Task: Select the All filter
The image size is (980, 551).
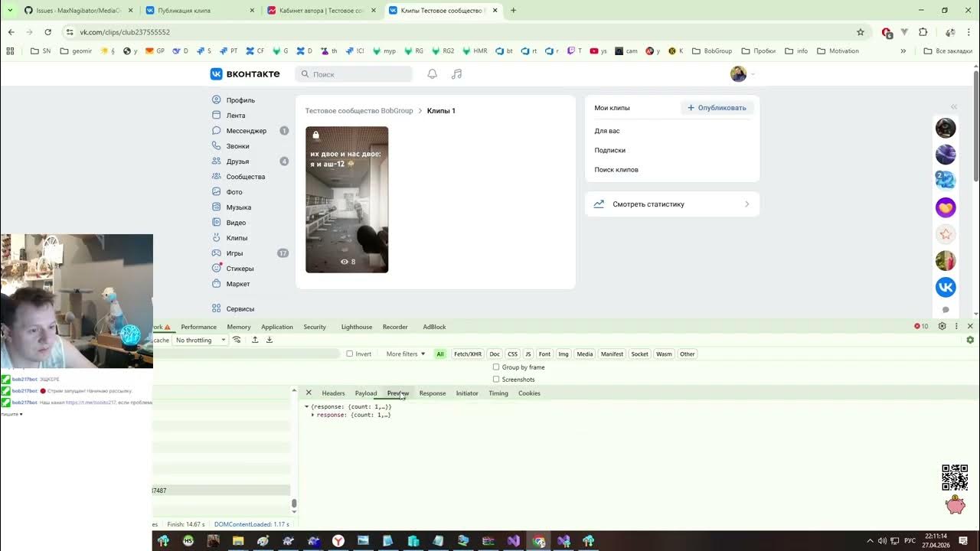Action: point(440,354)
